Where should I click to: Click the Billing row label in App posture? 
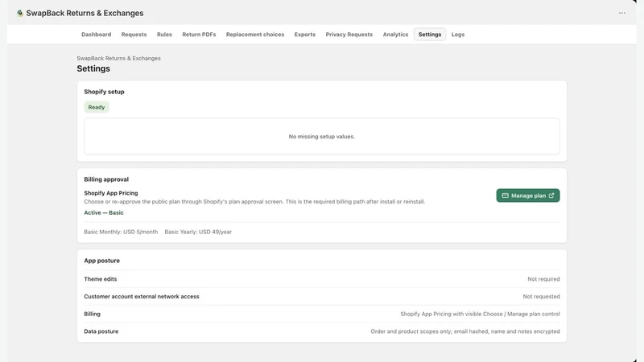coord(92,314)
